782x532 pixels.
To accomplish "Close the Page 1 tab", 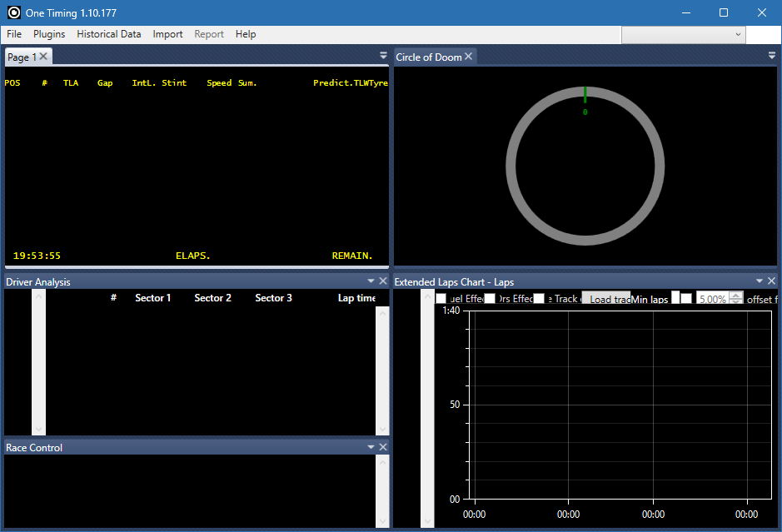I will point(42,56).
